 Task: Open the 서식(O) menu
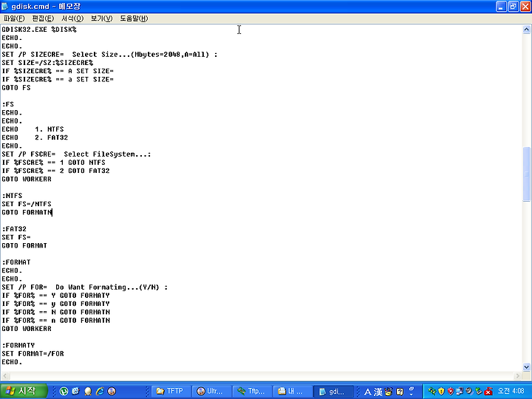[x=72, y=18]
